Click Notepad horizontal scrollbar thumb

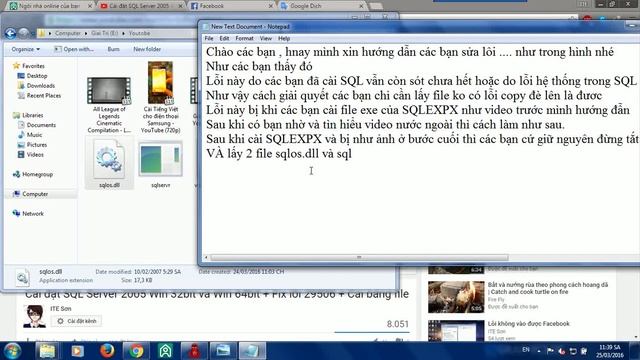(359, 258)
